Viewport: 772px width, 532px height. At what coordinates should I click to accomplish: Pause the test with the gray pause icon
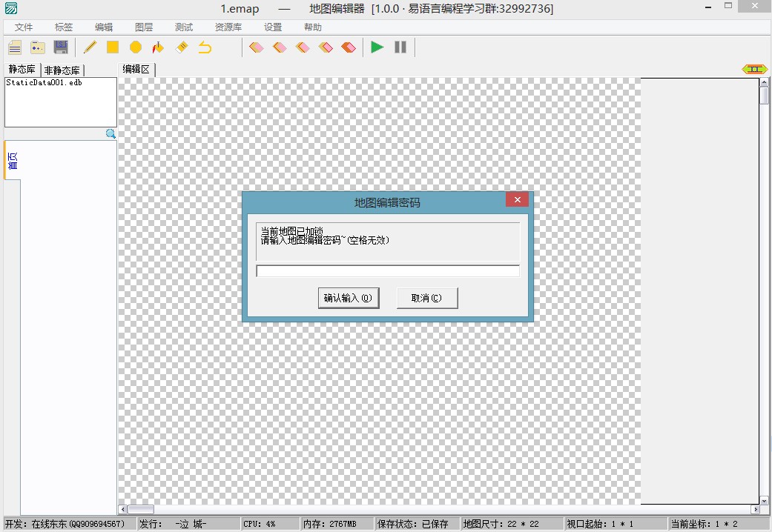coord(400,47)
